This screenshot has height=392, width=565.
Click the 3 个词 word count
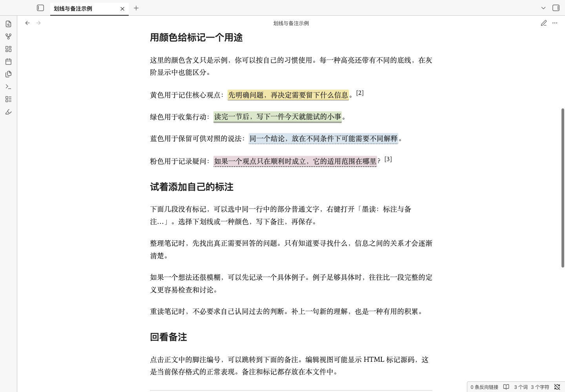tap(521, 387)
